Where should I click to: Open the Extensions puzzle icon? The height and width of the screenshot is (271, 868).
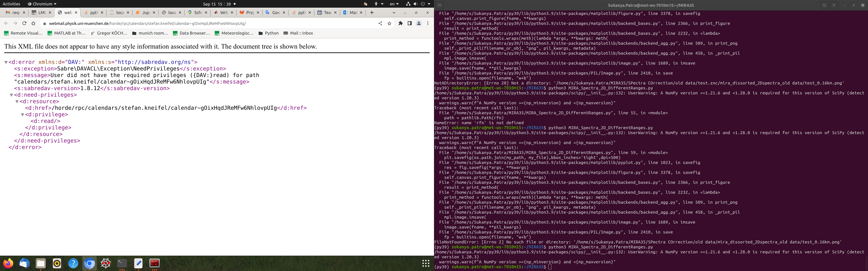point(400,23)
